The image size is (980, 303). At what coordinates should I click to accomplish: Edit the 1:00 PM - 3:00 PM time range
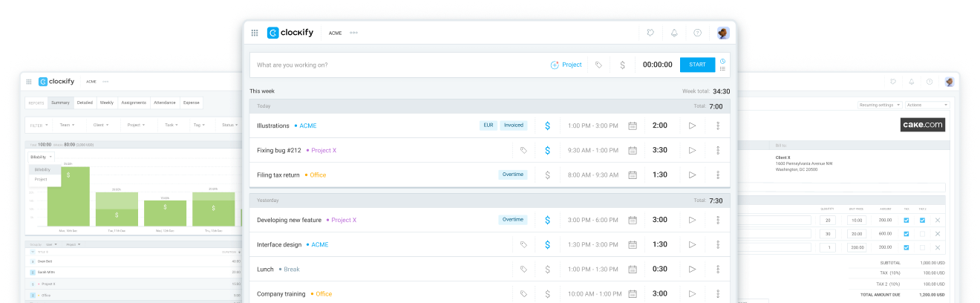click(592, 126)
